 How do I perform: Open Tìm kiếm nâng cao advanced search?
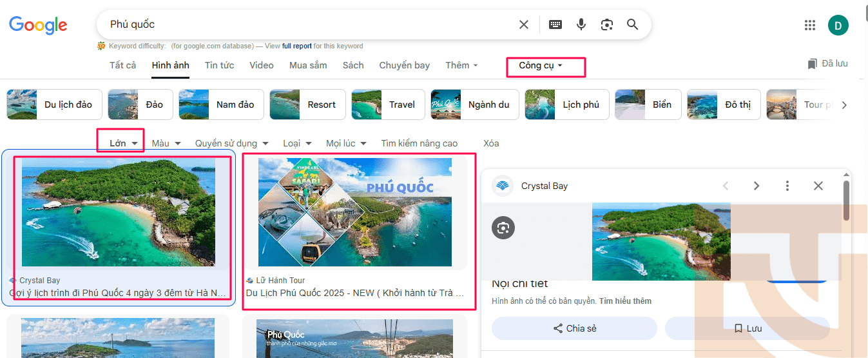pyautogui.click(x=419, y=143)
